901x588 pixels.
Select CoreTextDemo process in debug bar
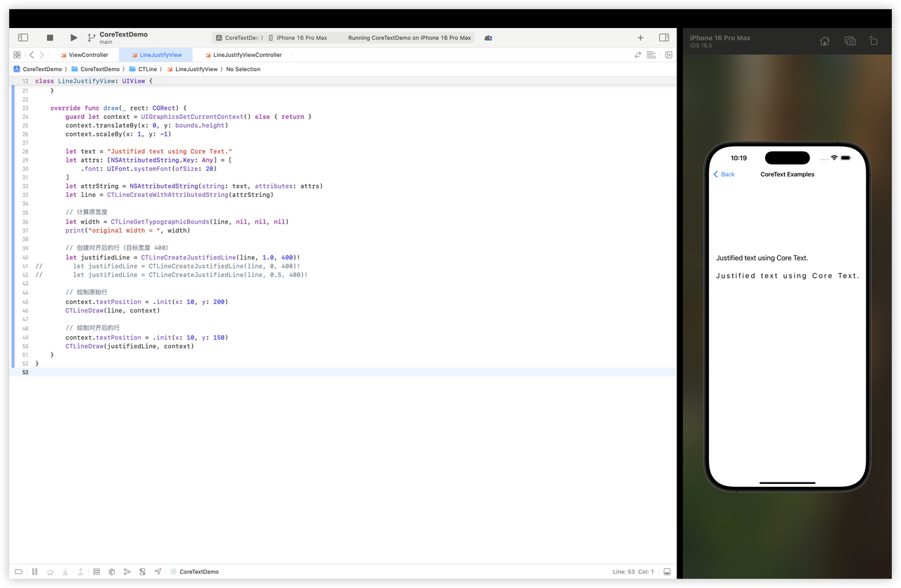point(195,572)
